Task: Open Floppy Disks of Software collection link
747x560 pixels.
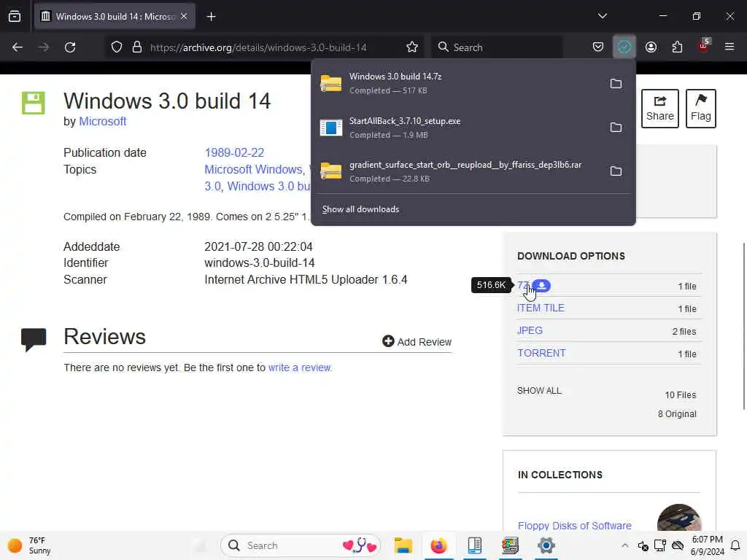Action: [x=575, y=526]
